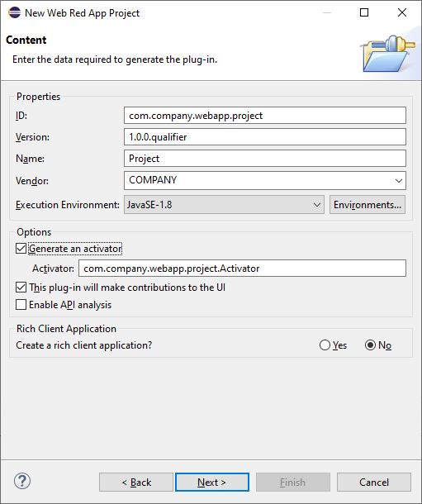The height and width of the screenshot is (504, 422).
Task: Close the wizard using the X icon
Action: (x=401, y=12)
